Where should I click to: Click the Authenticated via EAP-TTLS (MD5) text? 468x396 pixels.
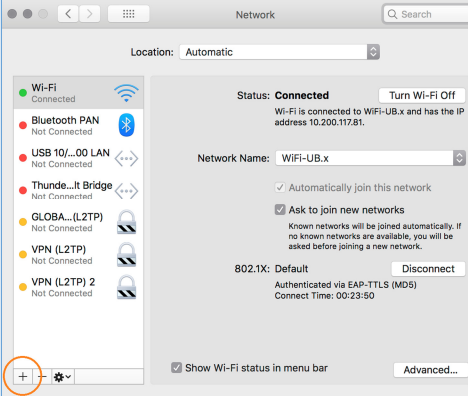[345, 285]
